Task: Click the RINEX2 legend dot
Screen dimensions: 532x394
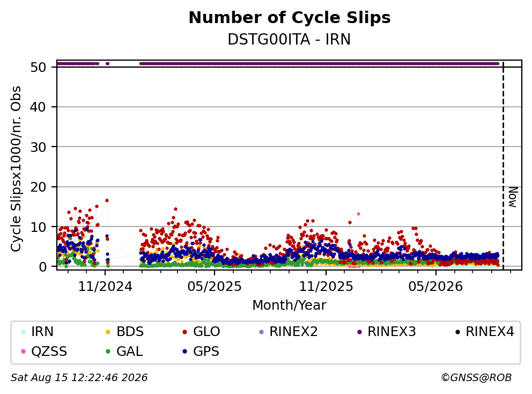Action: [x=261, y=332]
